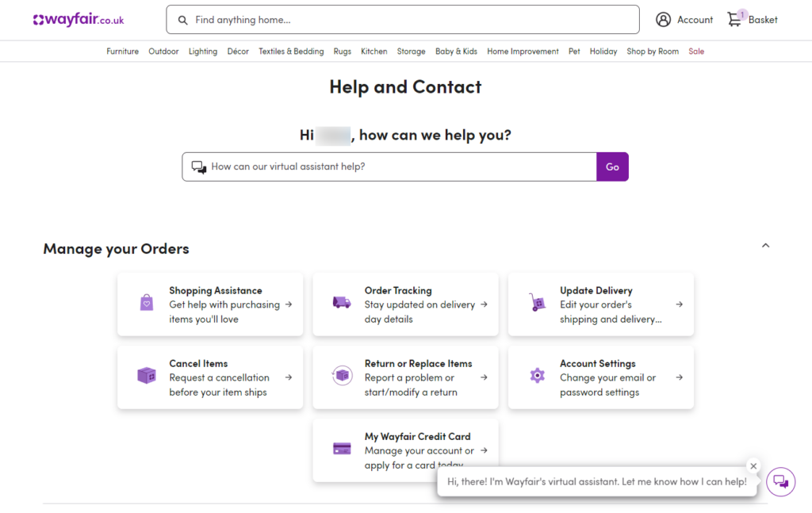Open the virtual assistant chat bubble icon

coord(780,481)
